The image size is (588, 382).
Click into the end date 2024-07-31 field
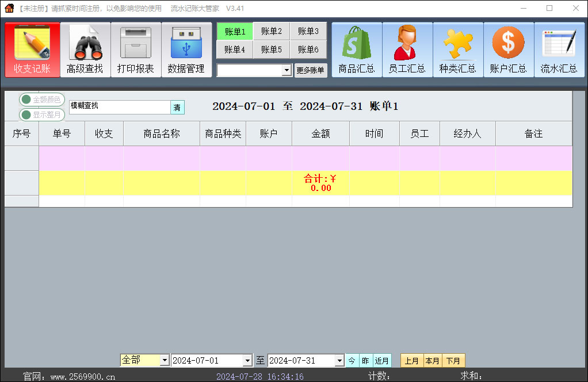pyautogui.click(x=301, y=361)
